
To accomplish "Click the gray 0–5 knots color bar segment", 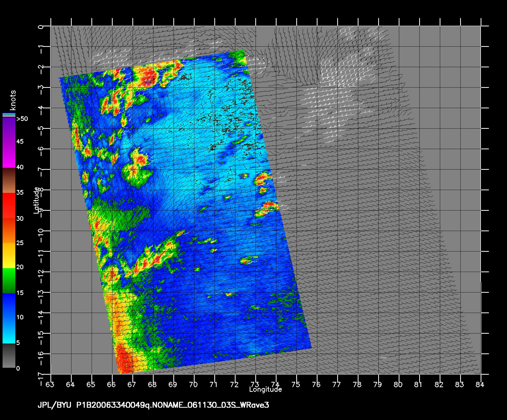I will click(x=9, y=355).
